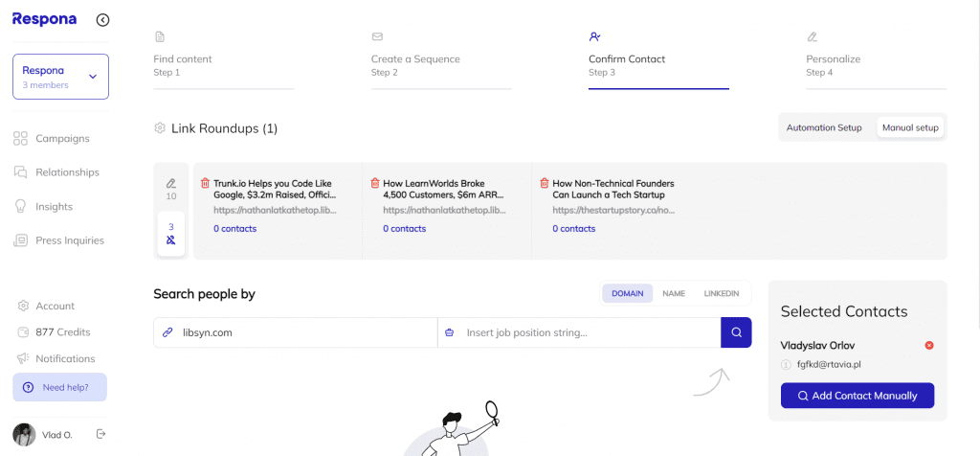Select Confirm Contact Step 3
This screenshot has height=456, width=980.
pos(658,62)
